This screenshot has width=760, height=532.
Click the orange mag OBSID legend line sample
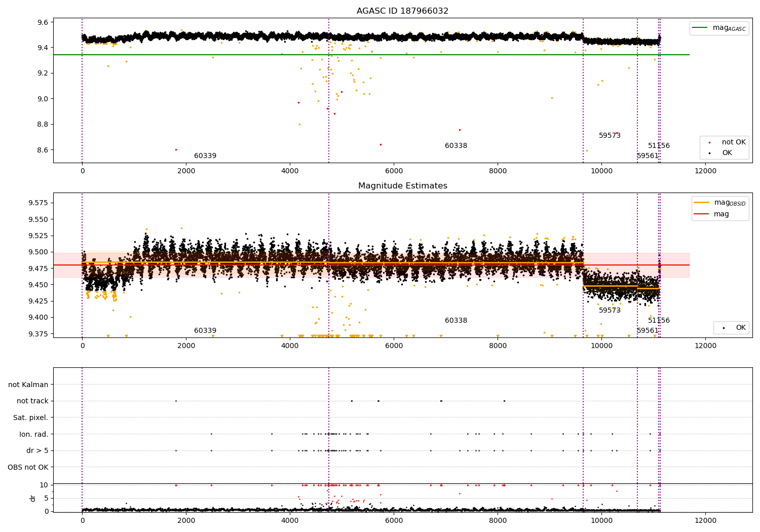click(x=702, y=202)
